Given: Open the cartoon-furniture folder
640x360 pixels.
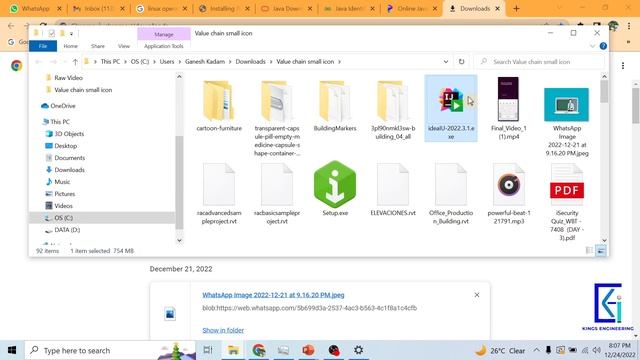Looking at the screenshot, I should click(x=219, y=105).
